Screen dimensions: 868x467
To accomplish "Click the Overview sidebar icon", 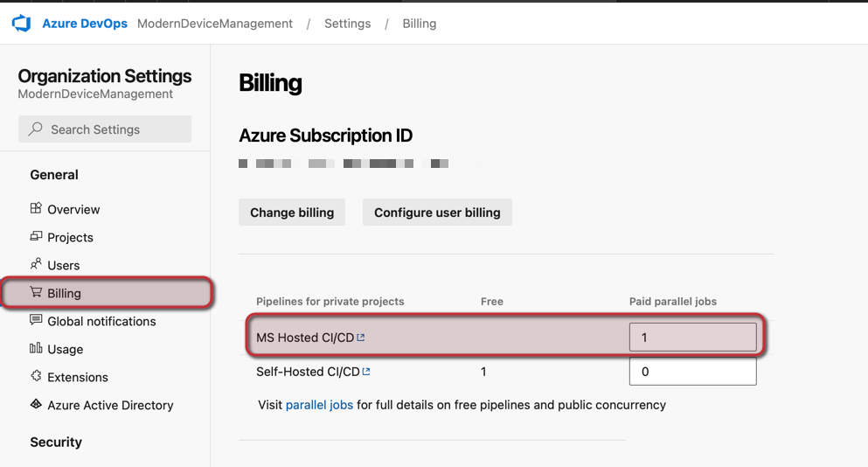I will (x=36, y=208).
